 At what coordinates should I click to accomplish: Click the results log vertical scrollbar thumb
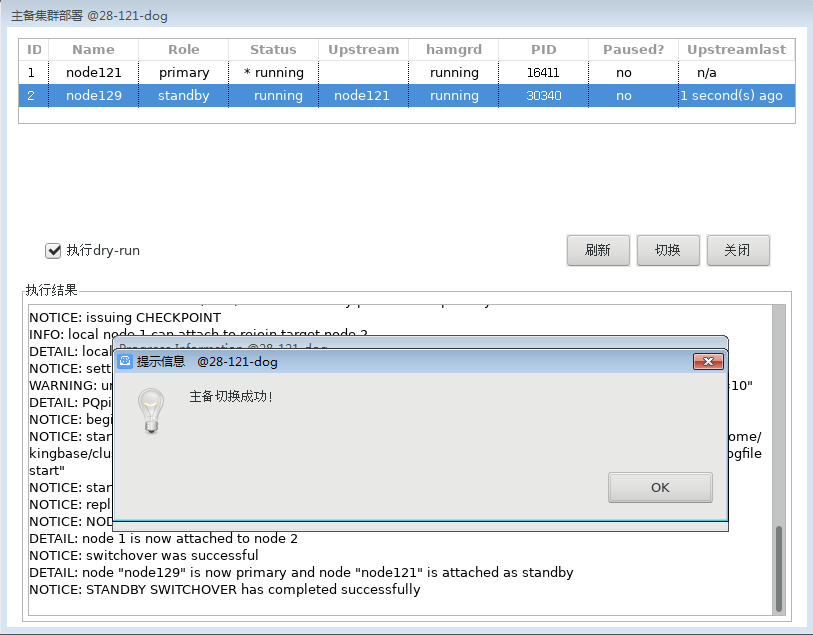pos(779,569)
